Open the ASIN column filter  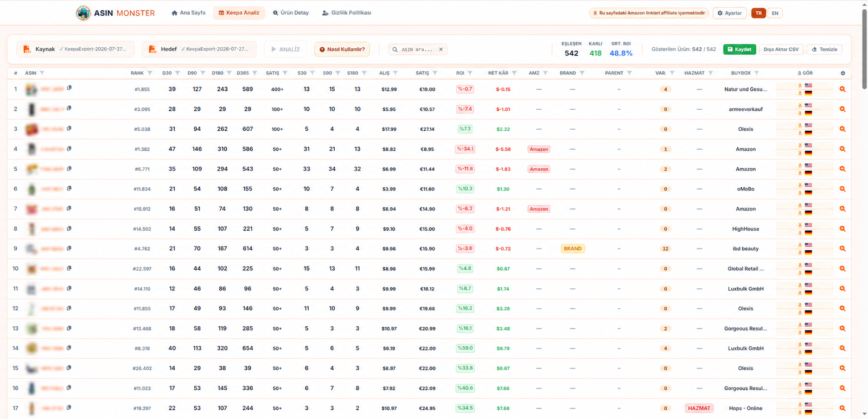coord(42,73)
